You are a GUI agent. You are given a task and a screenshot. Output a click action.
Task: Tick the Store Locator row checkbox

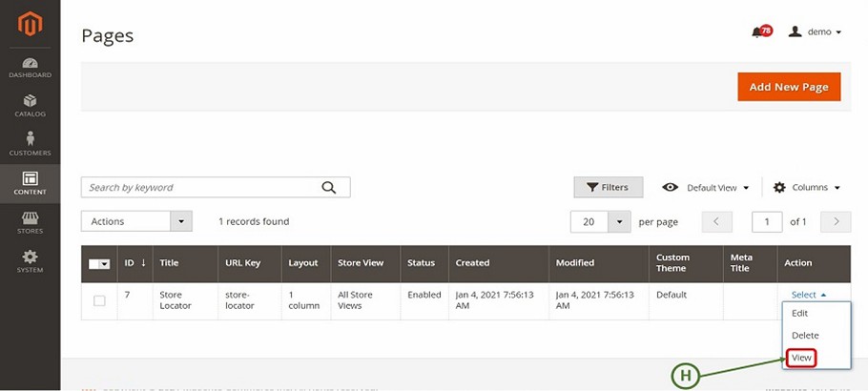coord(99,300)
